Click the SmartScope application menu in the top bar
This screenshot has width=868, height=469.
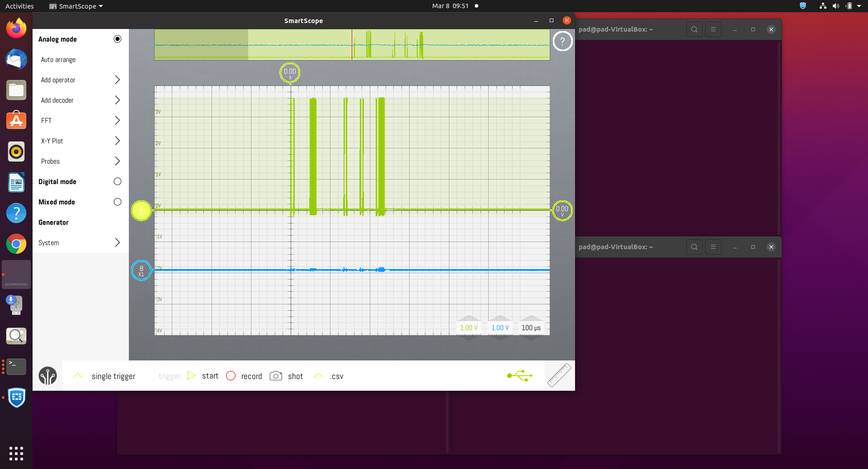coord(75,6)
